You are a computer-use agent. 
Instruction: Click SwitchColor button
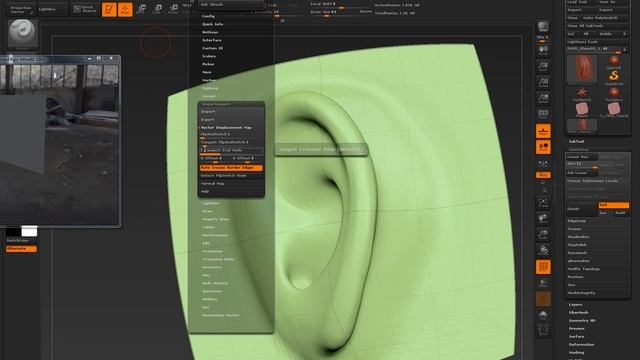(x=21, y=240)
